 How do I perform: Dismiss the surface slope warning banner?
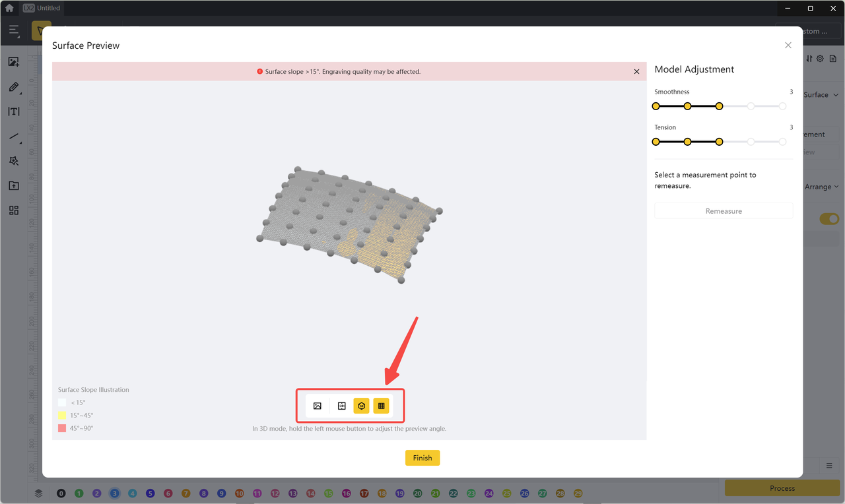[x=636, y=71]
